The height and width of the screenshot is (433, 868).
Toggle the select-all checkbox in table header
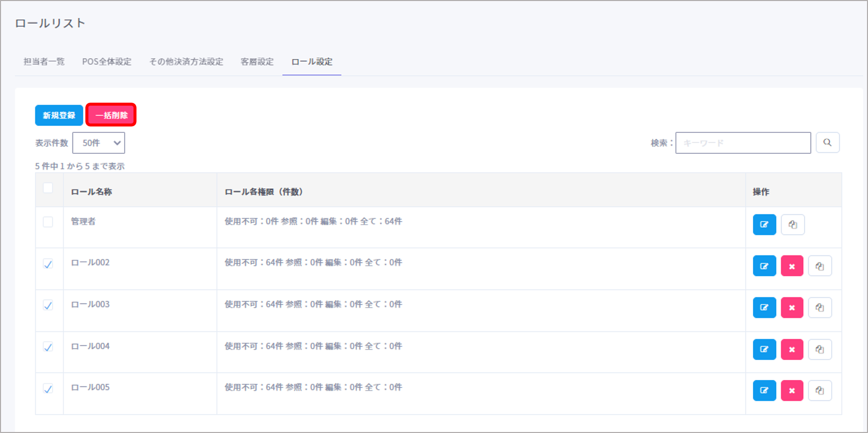pos(48,188)
